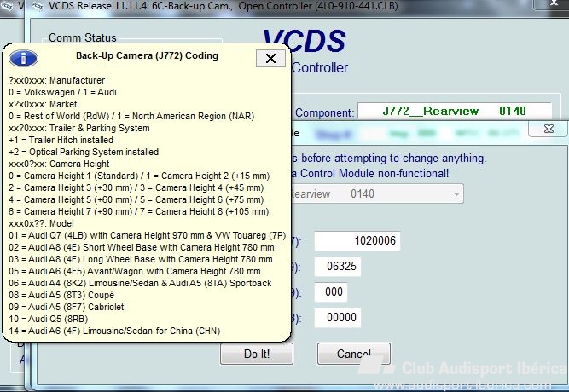This screenshot has width=569, height=392.
Task: Click the field containing 00000
Action: [338, 318]
